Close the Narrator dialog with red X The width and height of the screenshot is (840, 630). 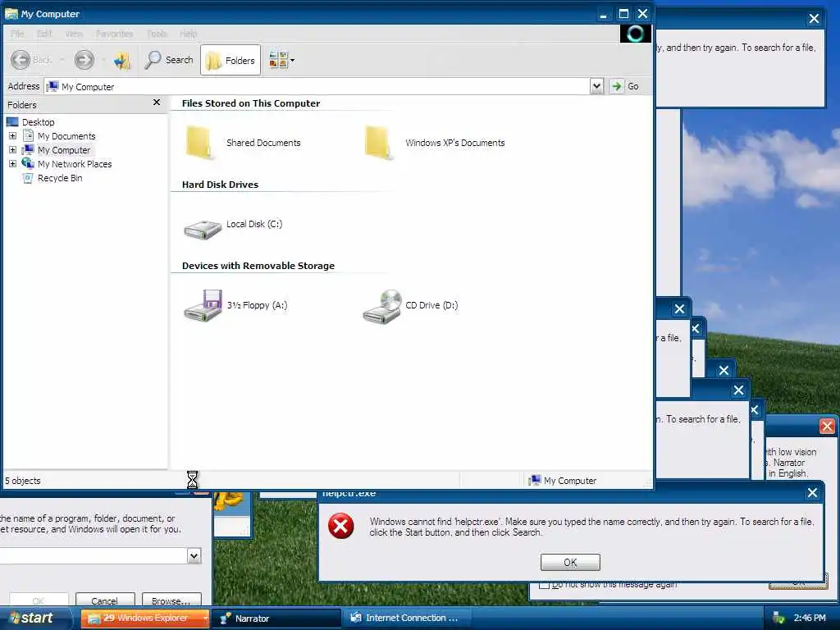(x=827, y=427)
